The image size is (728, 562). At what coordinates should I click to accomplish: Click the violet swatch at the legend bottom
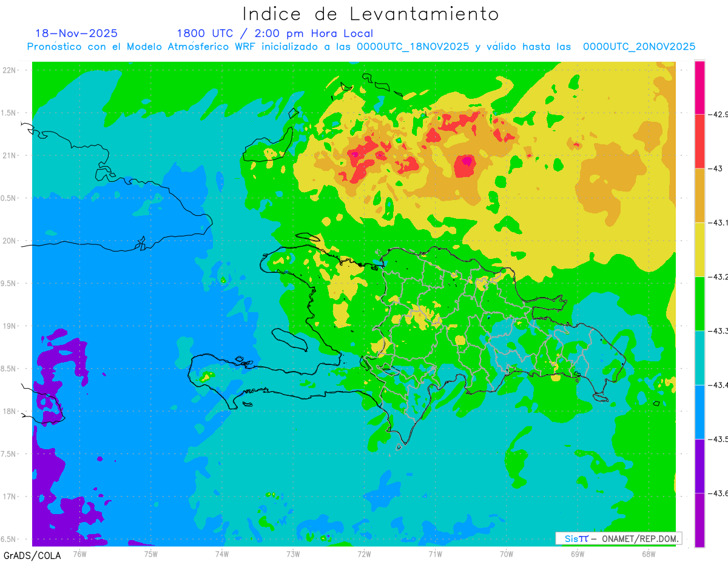699,520
